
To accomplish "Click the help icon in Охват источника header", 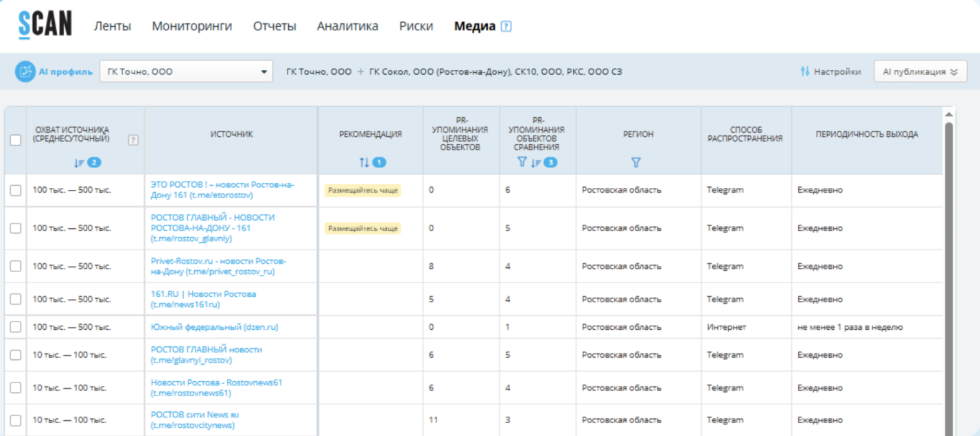I will pos(133,140).
